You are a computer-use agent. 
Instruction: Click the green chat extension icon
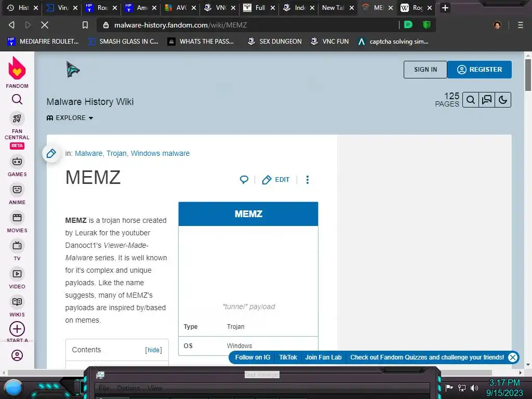pyautogui.click(x=408, y=24)
